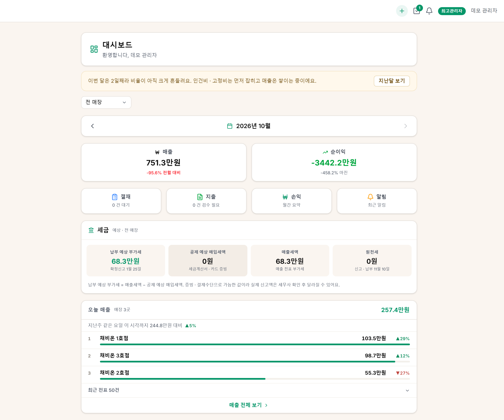504x420 pixels.
Task: Click the 오늘 매출 total 257.4만원
Action: (395, 310)
